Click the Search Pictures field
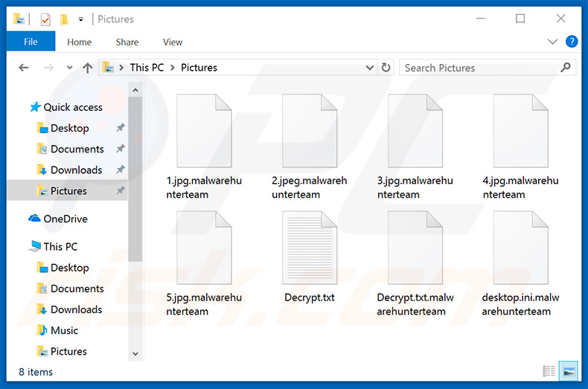Image resolution: width=588 pixels, height=389 pixels. click(487, 68)
